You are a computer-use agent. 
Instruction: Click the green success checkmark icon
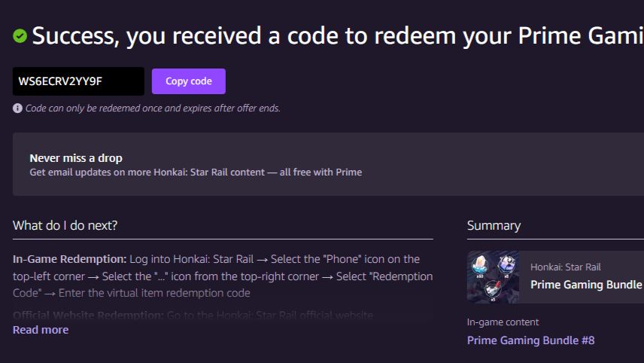pos(20,35)
